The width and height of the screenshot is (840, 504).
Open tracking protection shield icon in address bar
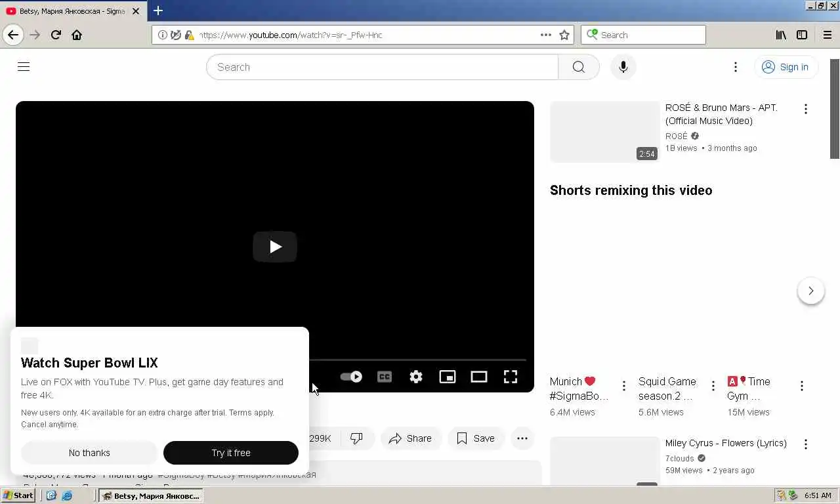point(176,35)
